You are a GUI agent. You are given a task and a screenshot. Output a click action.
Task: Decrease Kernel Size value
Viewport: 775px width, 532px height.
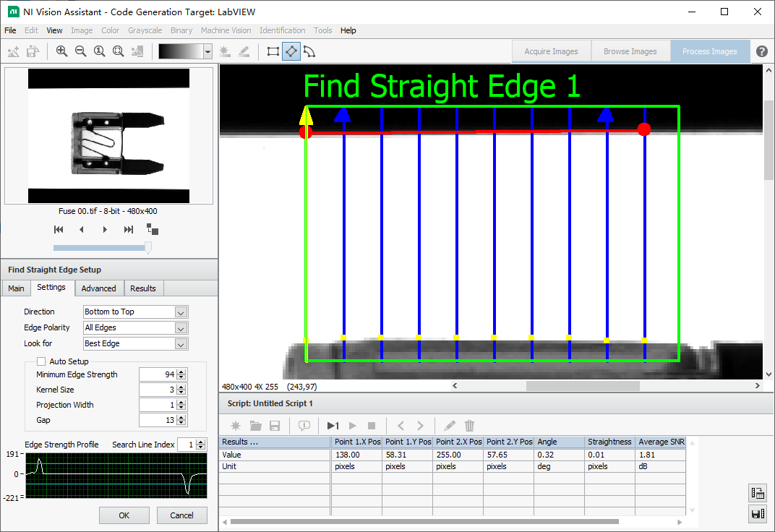tap(181, 392)
